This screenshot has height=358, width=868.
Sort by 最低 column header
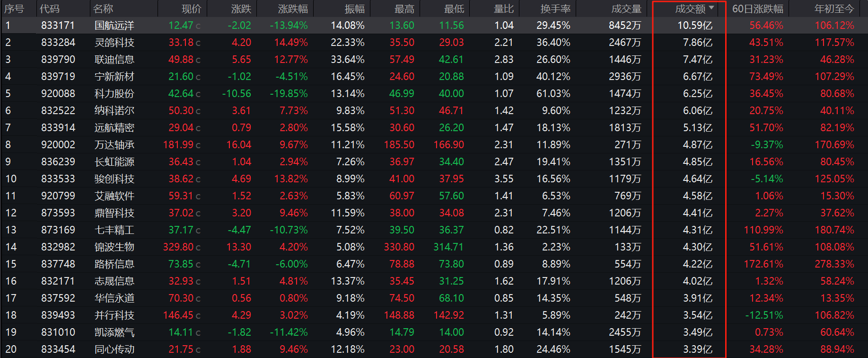point(454,9)
